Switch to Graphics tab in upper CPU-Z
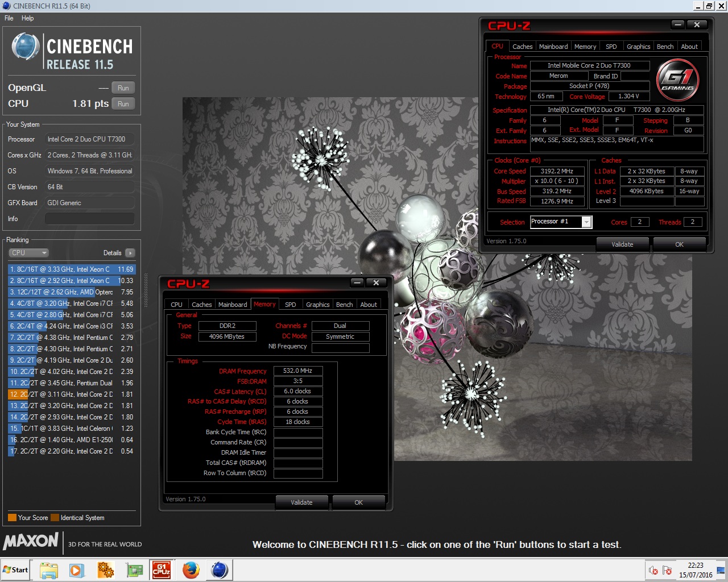This screenshot has height=582, width=728. click(x=638, y=47)
